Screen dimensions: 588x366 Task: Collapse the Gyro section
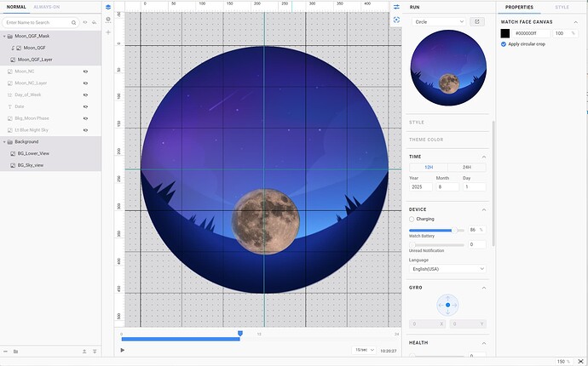coord(484,288)
